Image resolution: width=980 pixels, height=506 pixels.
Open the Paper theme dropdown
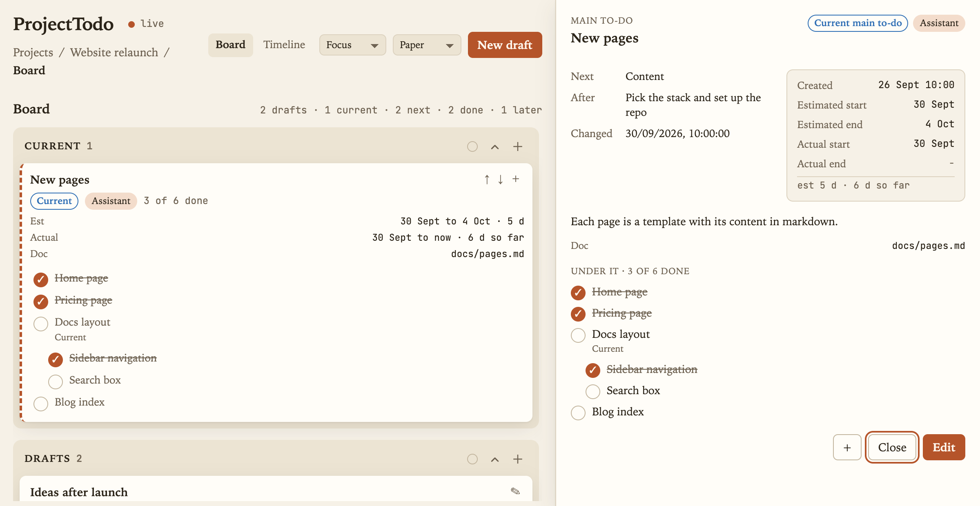(427, 45)
